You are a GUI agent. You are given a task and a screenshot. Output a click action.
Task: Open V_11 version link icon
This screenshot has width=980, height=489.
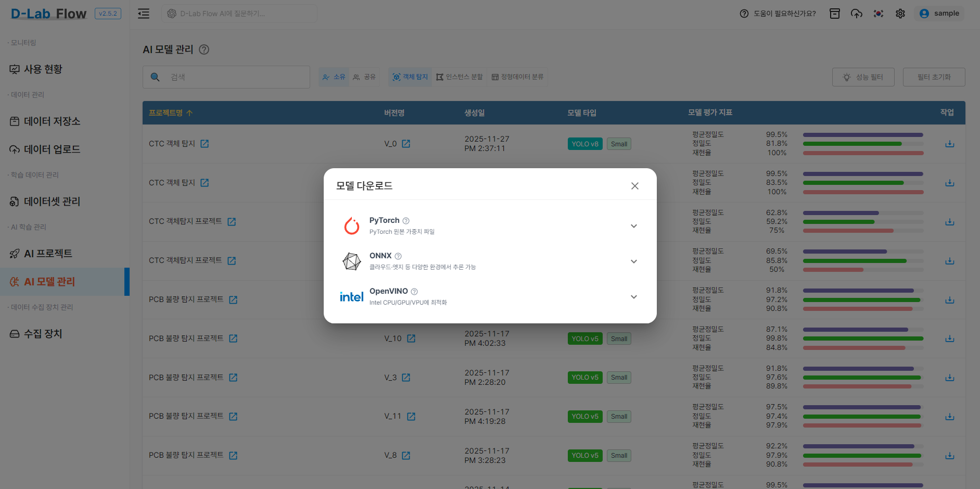tap(411, 417)
